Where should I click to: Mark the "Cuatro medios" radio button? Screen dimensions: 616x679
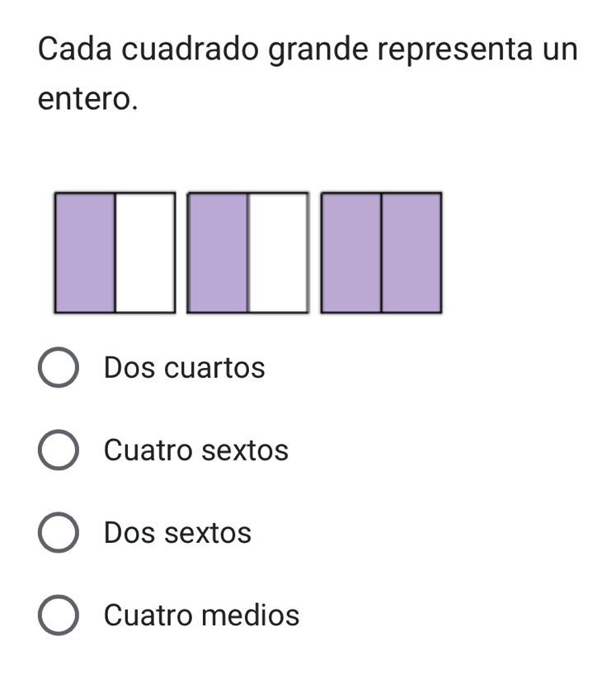(x=59, y=615)
